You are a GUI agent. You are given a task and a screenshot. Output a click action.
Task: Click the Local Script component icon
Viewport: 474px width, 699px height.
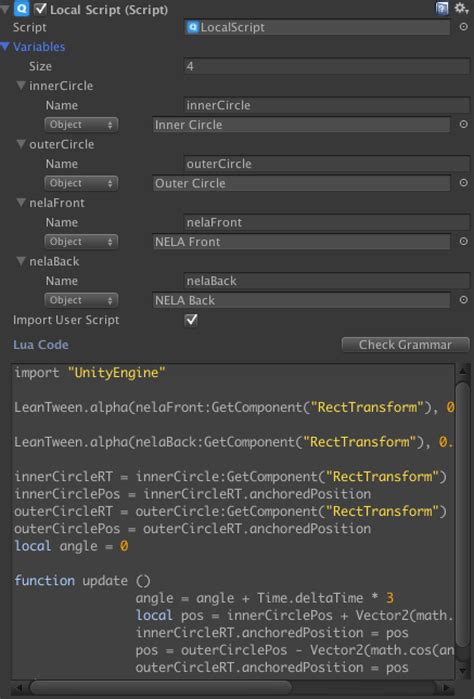click(x=21, y=8)
